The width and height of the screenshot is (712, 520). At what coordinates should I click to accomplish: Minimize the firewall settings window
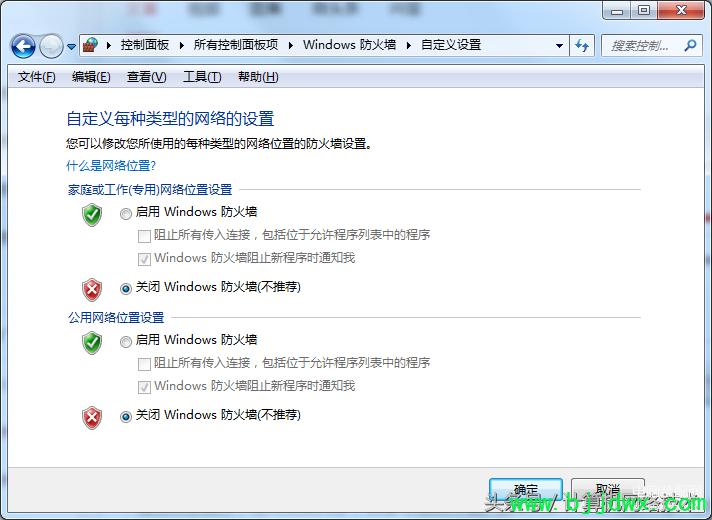click(x=617, y=11)
